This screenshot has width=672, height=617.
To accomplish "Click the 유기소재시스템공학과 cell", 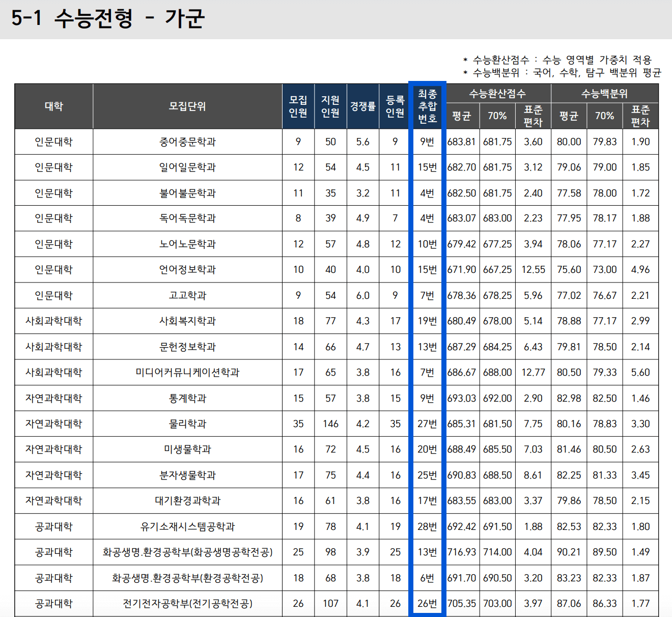I will 187,526.
